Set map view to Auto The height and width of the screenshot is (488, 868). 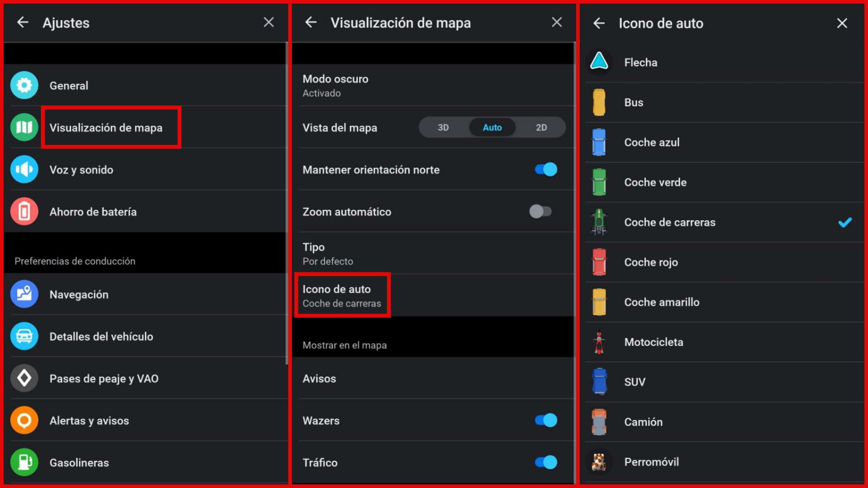click(x=492, y=127)
